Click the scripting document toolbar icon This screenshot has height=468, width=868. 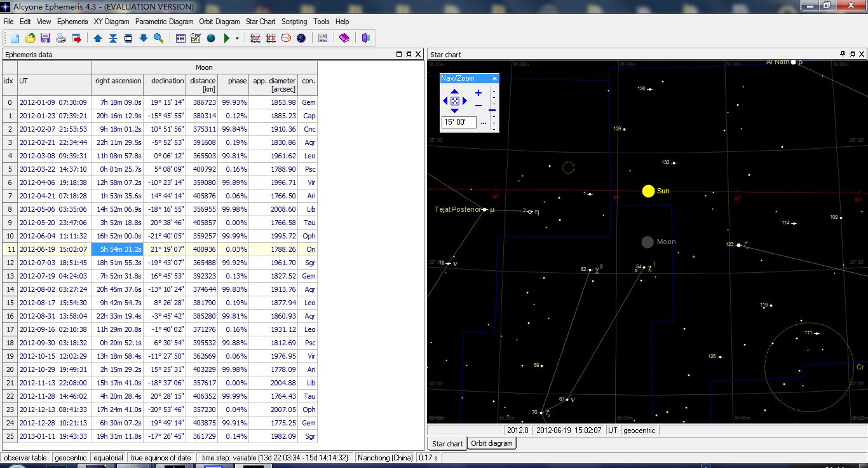(323, 38)
